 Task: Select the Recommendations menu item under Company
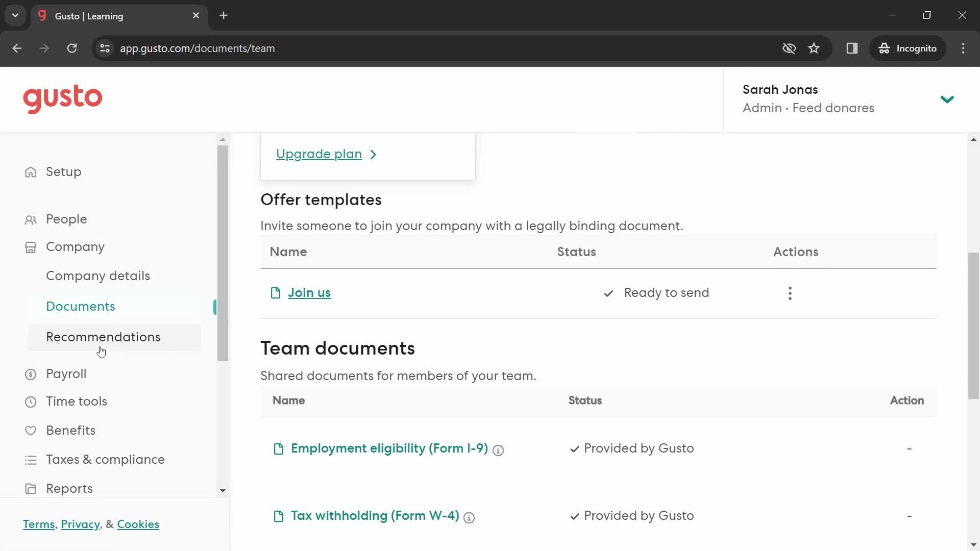pyautogui.click(x=103, y=337)
